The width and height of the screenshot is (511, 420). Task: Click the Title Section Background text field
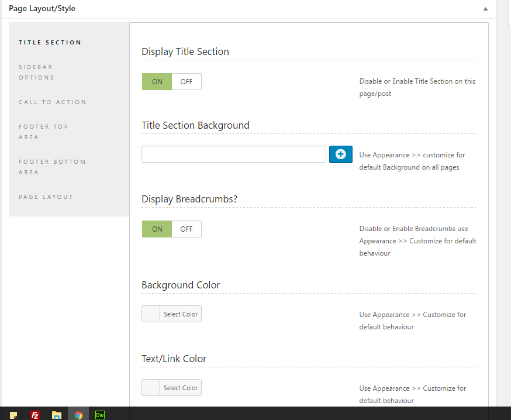[x=233, y=154]
